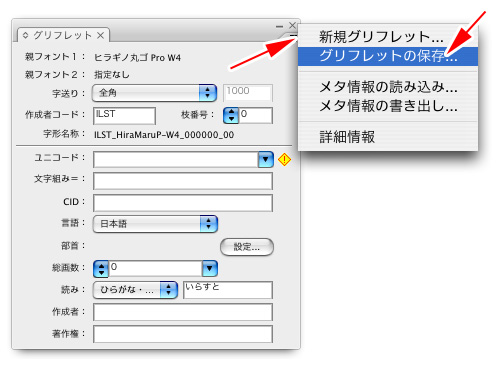The height and width of the screenshot is (375, 499).
Task: Click the CID input field
Action: tap(183, 203)
